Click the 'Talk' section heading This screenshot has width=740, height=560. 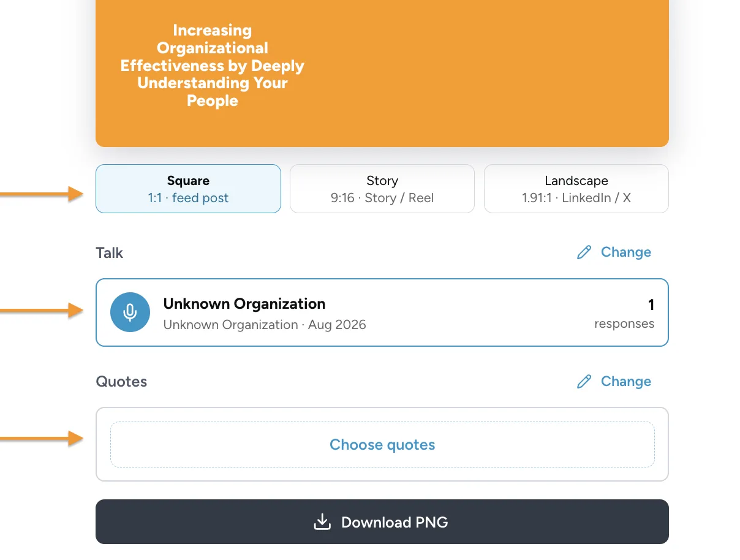pyautogui.click(x=110, y=252)
